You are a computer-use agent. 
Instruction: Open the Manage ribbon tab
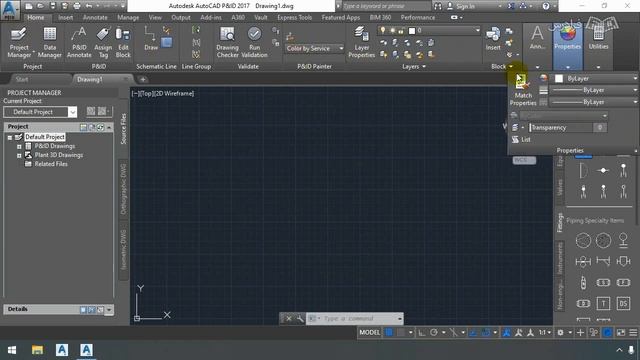[x=128, y=18]
